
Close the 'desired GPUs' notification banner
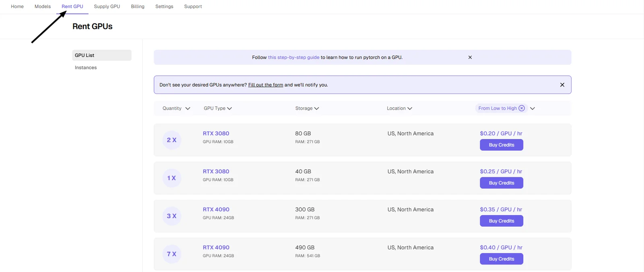(562, 85)
